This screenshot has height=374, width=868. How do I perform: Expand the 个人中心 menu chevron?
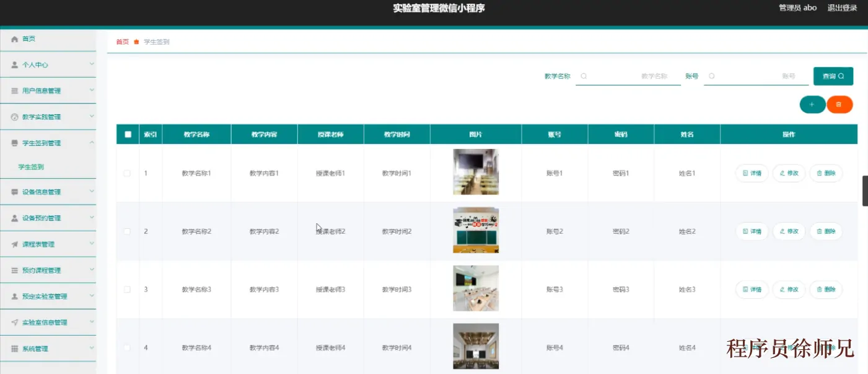tap(92, 64)
